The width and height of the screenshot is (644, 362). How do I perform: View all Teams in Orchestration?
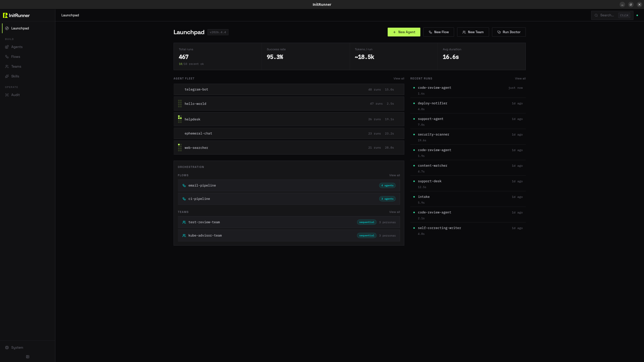[x=394, y=212]
